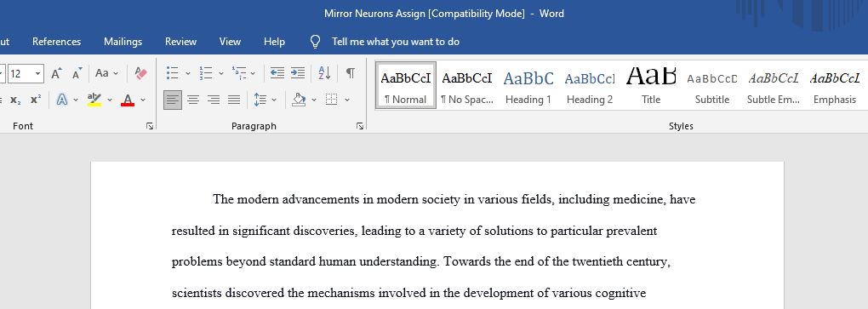
Task: Apply the Title style
Action: pyautogui.click(x=651, y=85)
